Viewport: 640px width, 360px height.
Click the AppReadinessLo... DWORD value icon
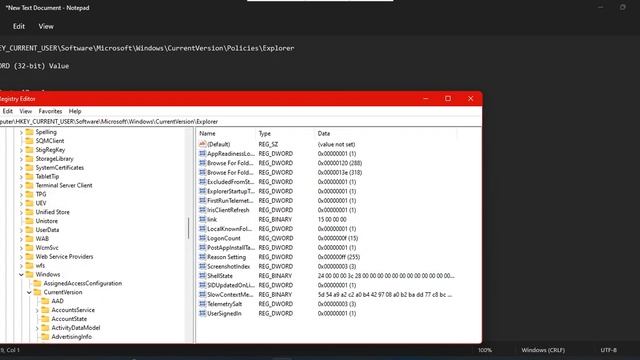coord(202,153)
